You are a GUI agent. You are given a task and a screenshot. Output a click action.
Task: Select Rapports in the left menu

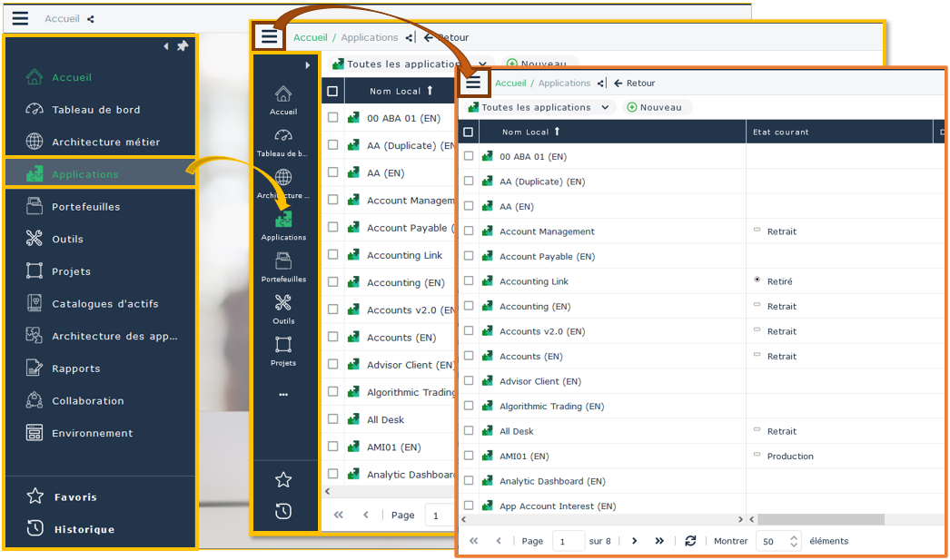point(75,368)
